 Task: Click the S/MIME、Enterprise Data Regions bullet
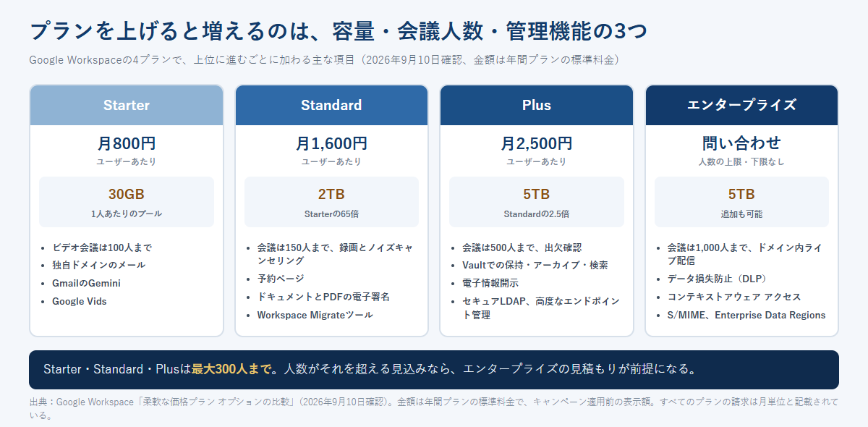(746, 315)
